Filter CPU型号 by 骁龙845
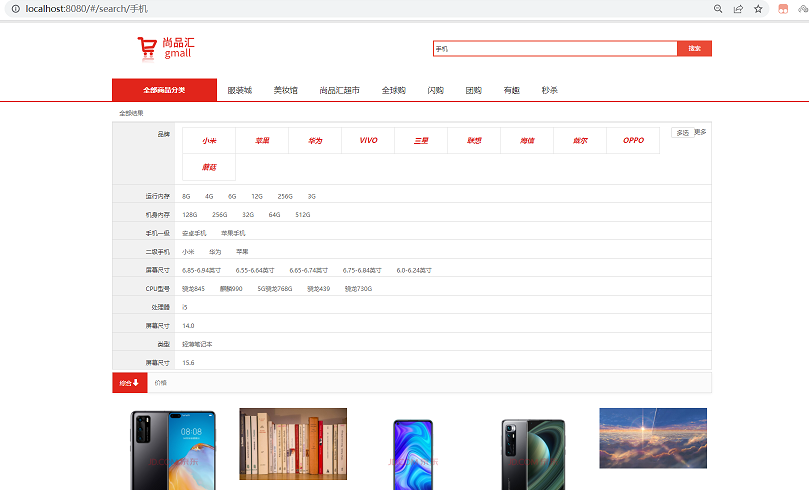 coord(193,289)
